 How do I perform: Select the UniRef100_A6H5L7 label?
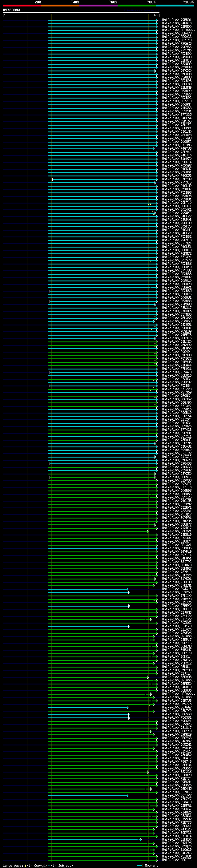pos(177,477)
